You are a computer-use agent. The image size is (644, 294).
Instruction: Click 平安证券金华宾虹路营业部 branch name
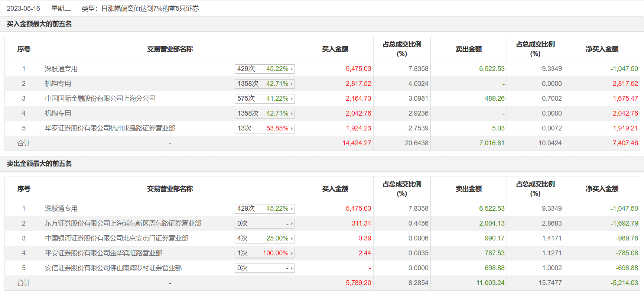coord(104,253)
